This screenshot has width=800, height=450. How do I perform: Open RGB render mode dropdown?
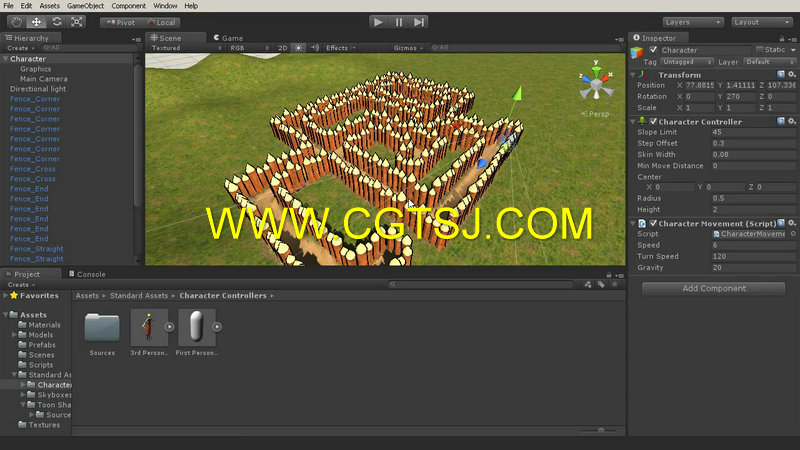249,47
